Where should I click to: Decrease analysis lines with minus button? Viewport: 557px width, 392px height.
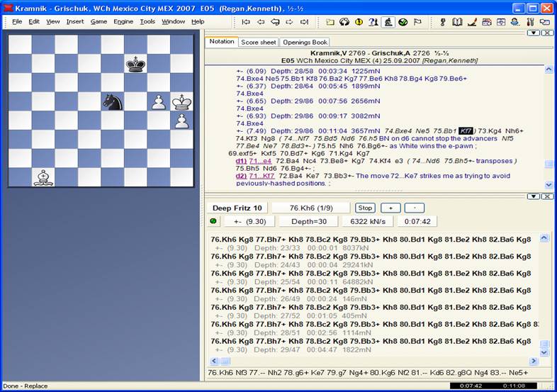pos(414,208)
